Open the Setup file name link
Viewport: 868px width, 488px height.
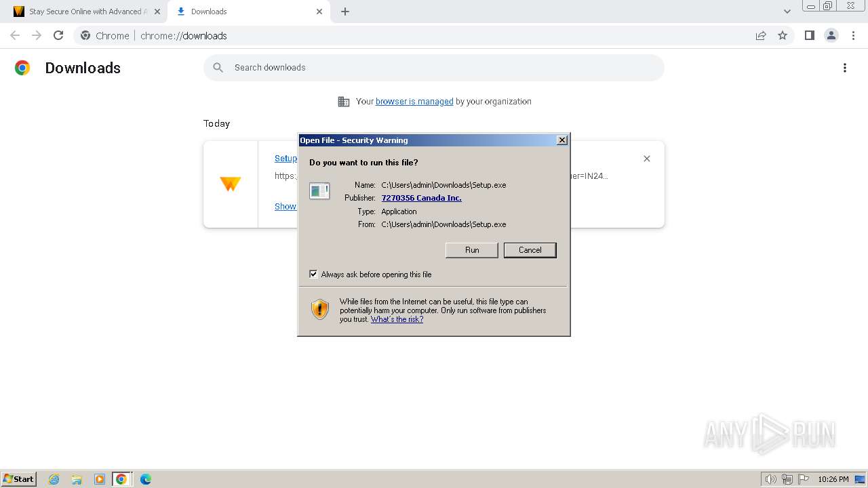tap(285, 158)
